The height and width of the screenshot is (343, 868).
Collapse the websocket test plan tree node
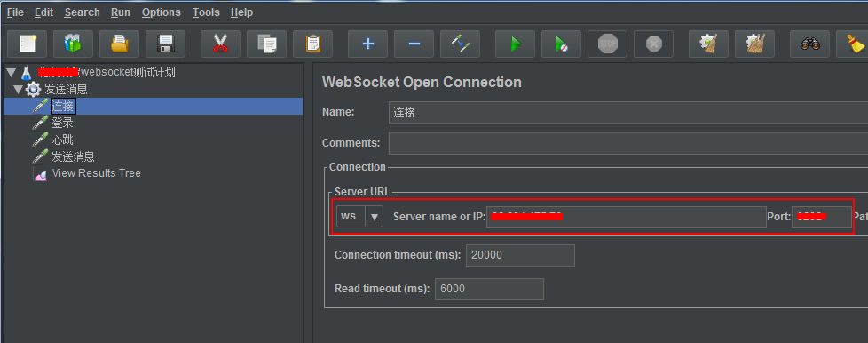[x=11, y=73]
